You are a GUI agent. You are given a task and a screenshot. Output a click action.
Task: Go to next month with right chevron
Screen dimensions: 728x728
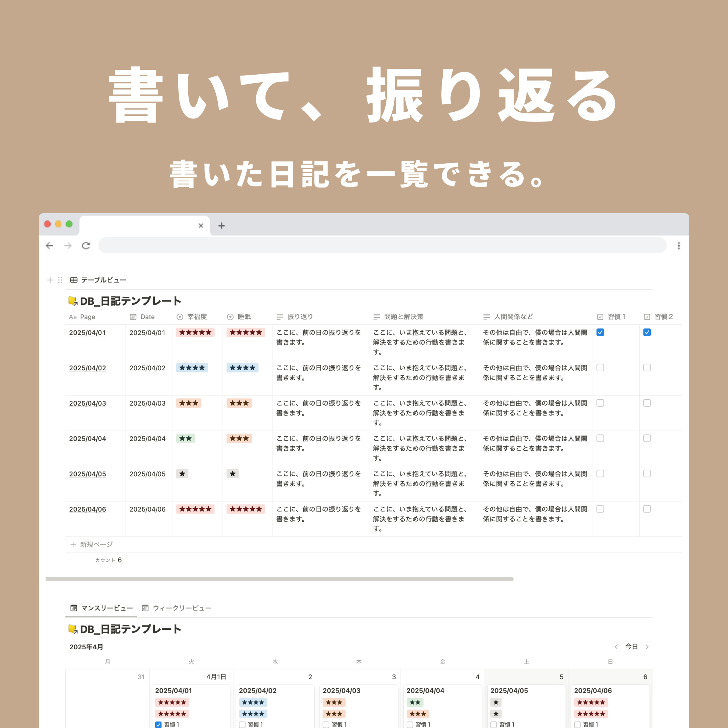647,647
